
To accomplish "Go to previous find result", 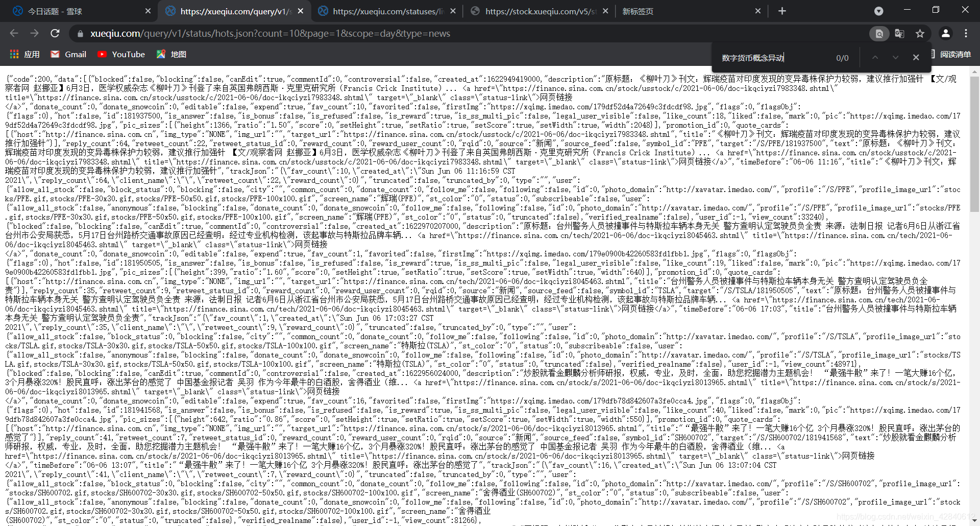I will [875, 58].
